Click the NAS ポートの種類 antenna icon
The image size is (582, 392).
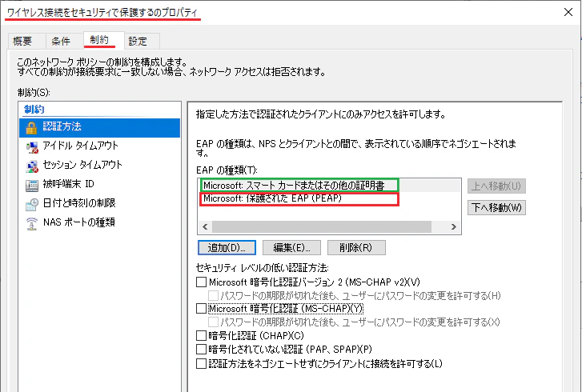tap(32, 224)
